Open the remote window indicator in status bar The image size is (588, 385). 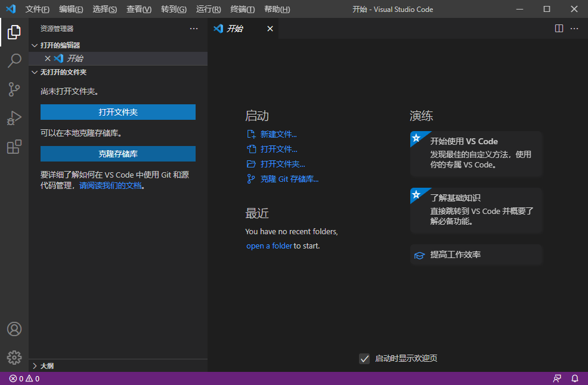(x=556, y=378)
